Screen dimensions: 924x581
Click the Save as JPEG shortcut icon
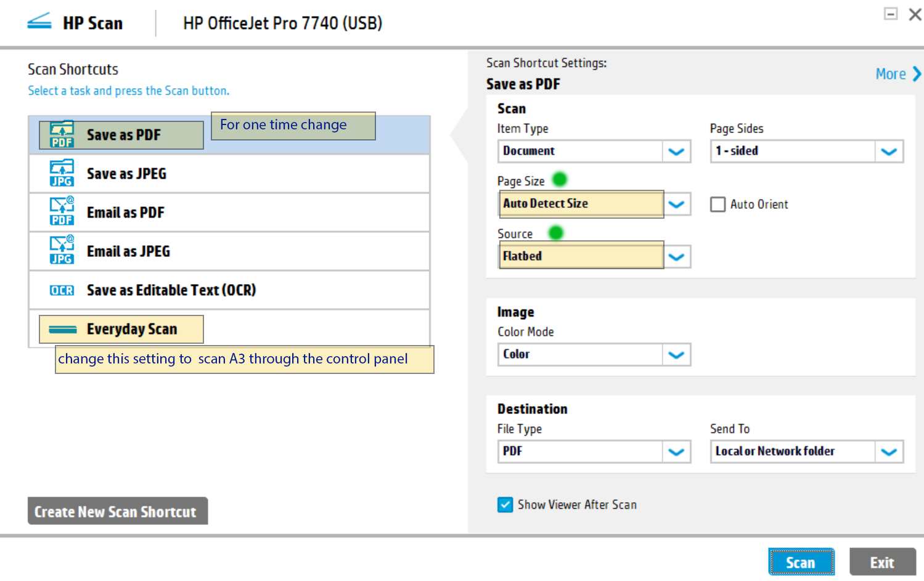(62, 173)
